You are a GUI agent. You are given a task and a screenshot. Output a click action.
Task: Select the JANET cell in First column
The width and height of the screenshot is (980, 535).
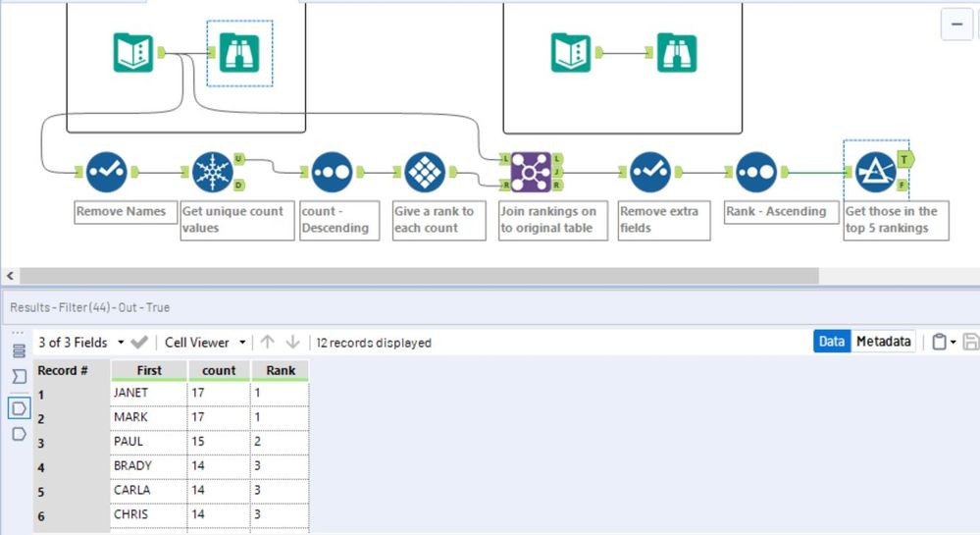149,393
